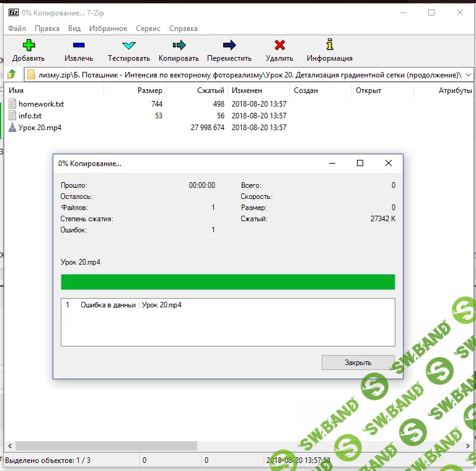Open the Сервис menu
Screen dimensions: 476x471
coord(148,29)
